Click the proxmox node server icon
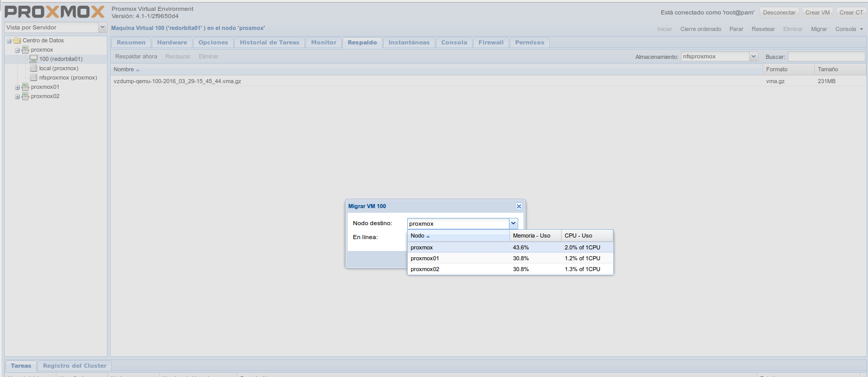Image resolution: width=868 pixels, height=377 pixels. point(25,50)
